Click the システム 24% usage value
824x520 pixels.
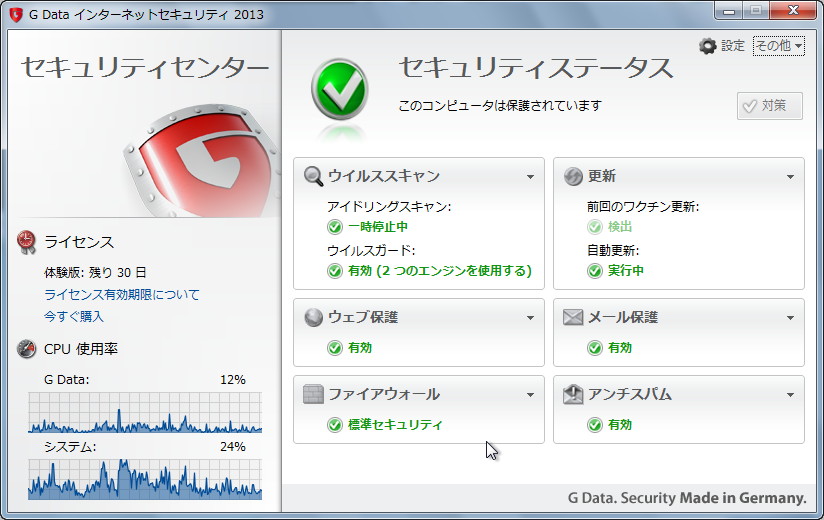coord(233,447)
